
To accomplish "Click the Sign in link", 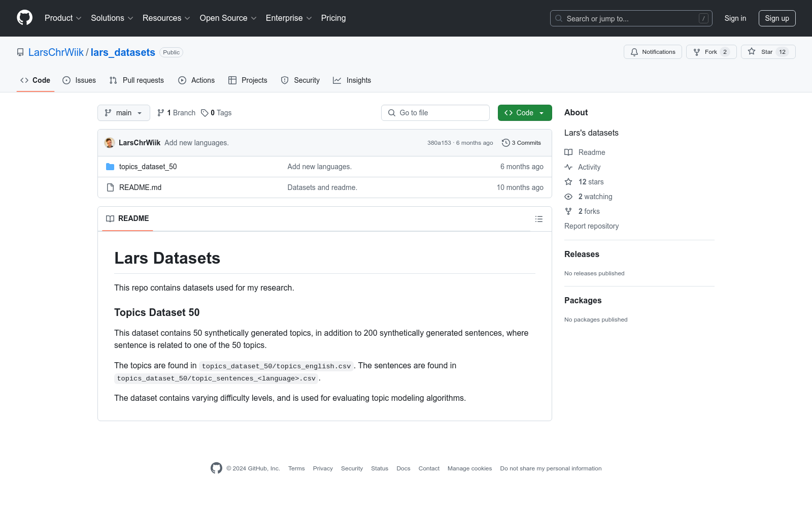I will coord(735,18).
